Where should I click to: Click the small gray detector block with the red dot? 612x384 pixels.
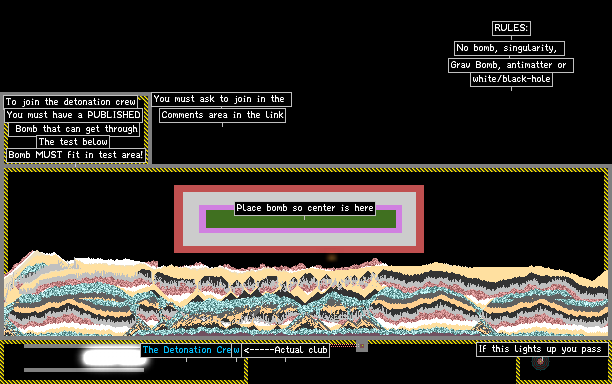pos(362,346)
